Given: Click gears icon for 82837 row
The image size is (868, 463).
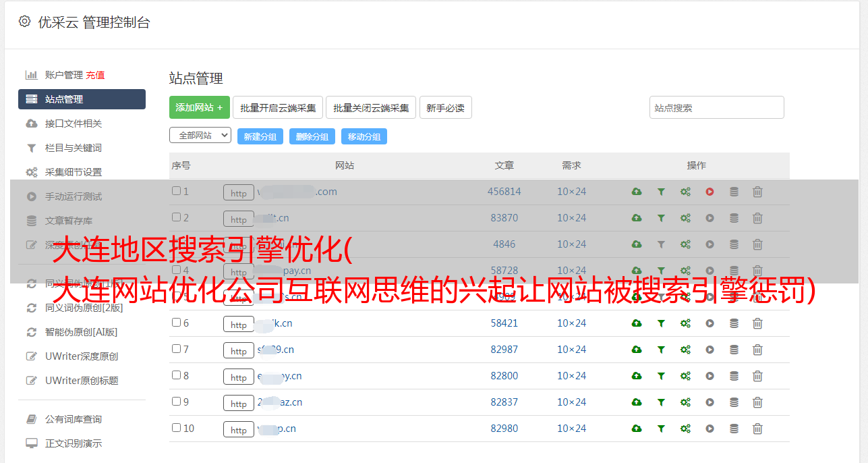Looking at the screenshot, I should click(x=685, y=402).
